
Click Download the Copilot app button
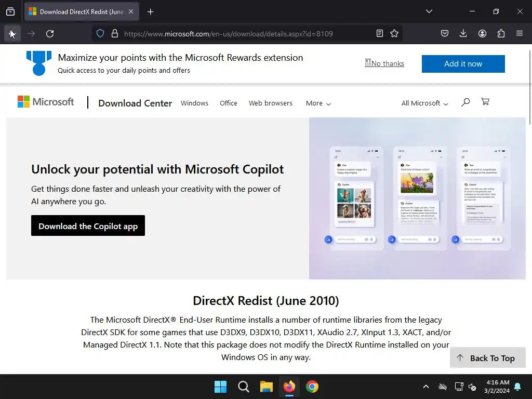coord(88,225)
